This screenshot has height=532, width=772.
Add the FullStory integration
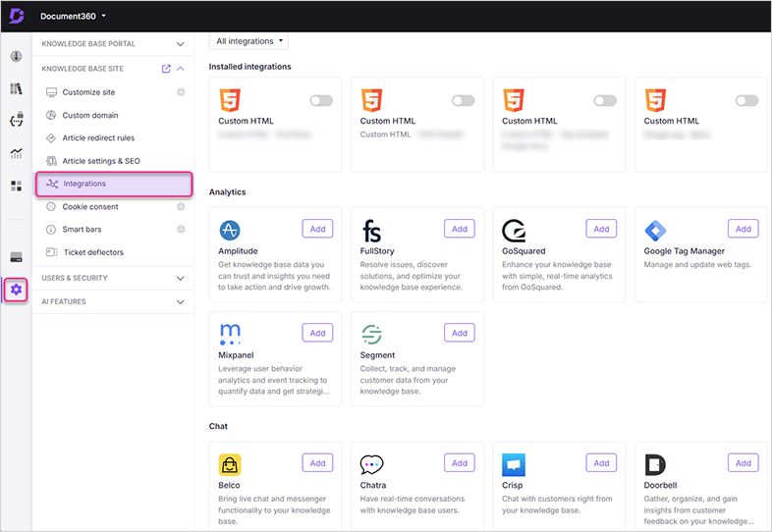coord(460,229)
